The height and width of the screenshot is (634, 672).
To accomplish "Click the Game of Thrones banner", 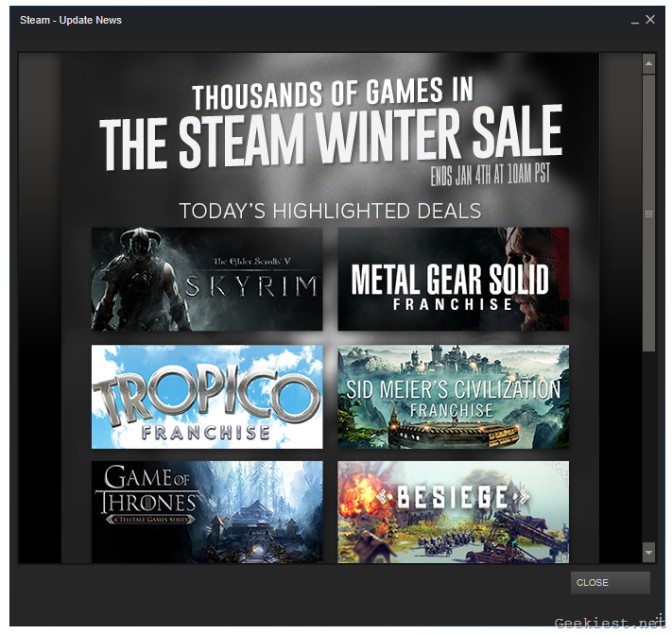I will coord(207,511).
